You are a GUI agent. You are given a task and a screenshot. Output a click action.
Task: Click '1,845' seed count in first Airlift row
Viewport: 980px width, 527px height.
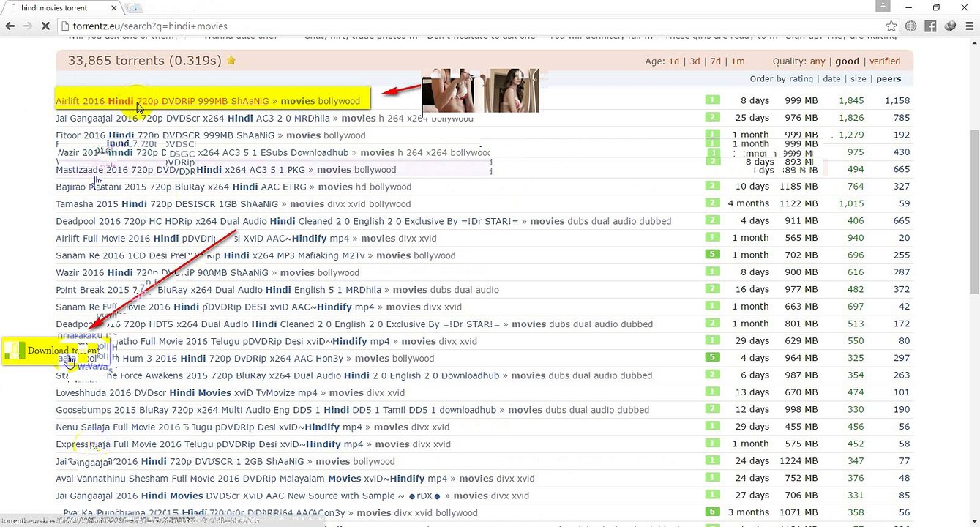[851, 101]
